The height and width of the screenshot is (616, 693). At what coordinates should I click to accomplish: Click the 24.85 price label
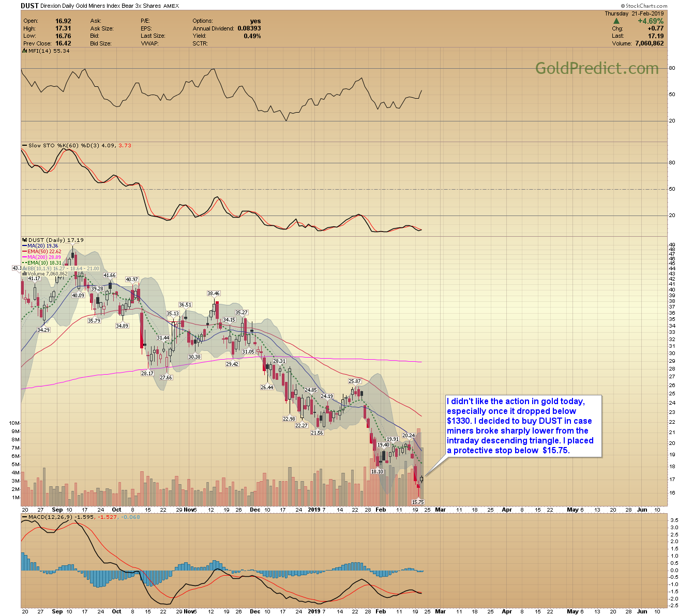point(311,391)
